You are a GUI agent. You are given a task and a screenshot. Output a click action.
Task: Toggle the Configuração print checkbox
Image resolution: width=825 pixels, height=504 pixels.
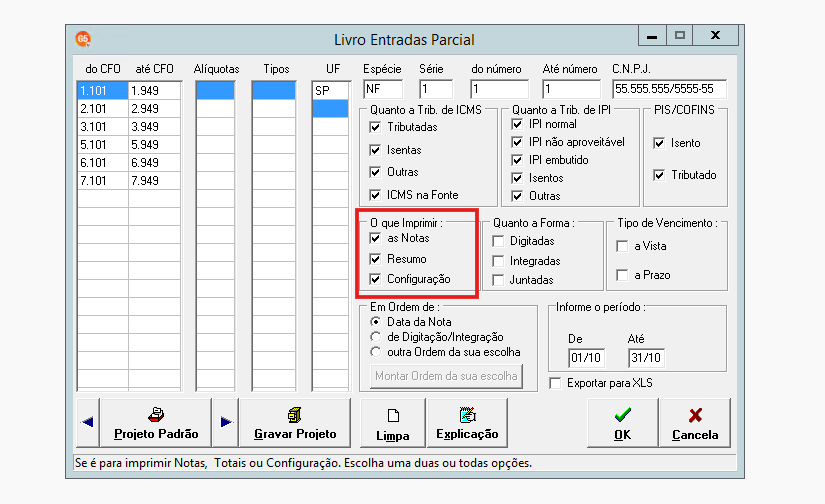point(375,279)
